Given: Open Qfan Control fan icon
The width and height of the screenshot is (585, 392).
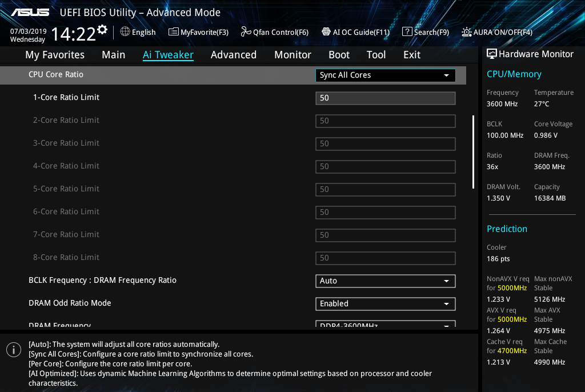Looking at the screenshot, I should click(x=246, y=32).
